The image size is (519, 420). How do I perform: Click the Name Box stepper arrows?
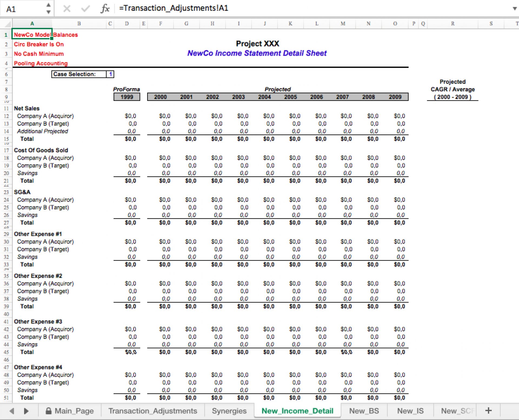click(x=48, y=8)
